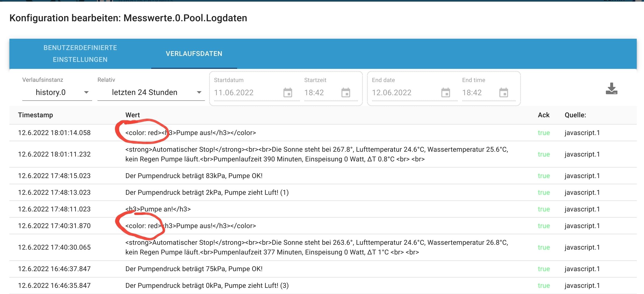Open the Startzeit time picker icon
This screenshot has height=294, width=644.
[x=346, y=93]
